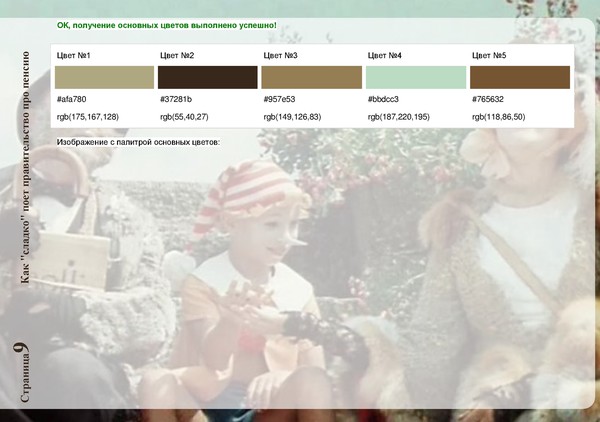Click the label Цвет №3
The height and width of the screenshot is (422, 600).
(280, 55)
